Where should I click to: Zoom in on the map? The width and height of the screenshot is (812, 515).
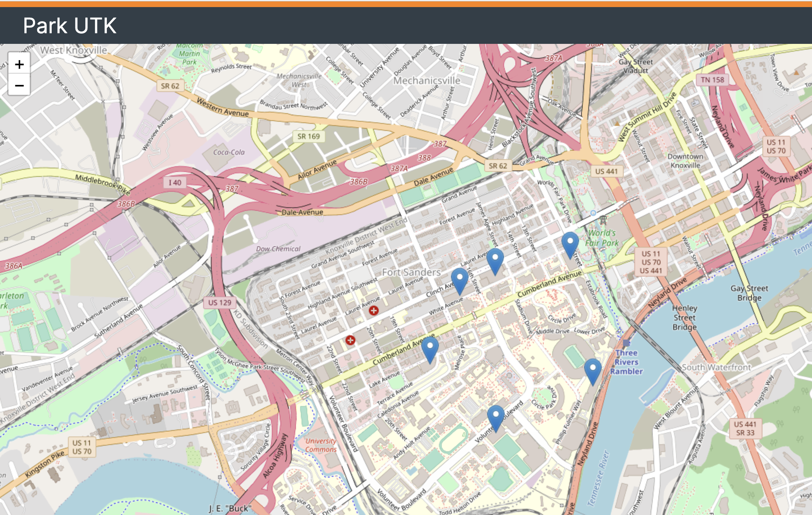pos(19,64)
